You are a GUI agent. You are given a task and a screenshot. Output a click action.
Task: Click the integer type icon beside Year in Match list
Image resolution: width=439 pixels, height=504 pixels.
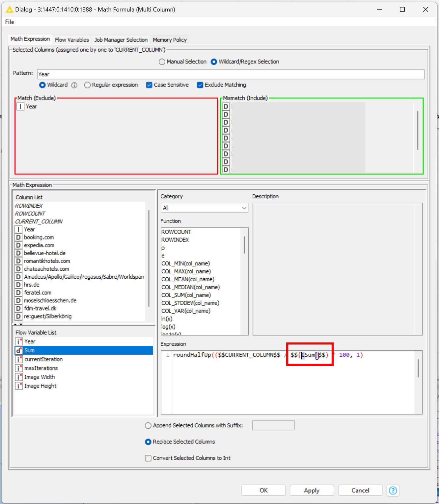[20, 107]
